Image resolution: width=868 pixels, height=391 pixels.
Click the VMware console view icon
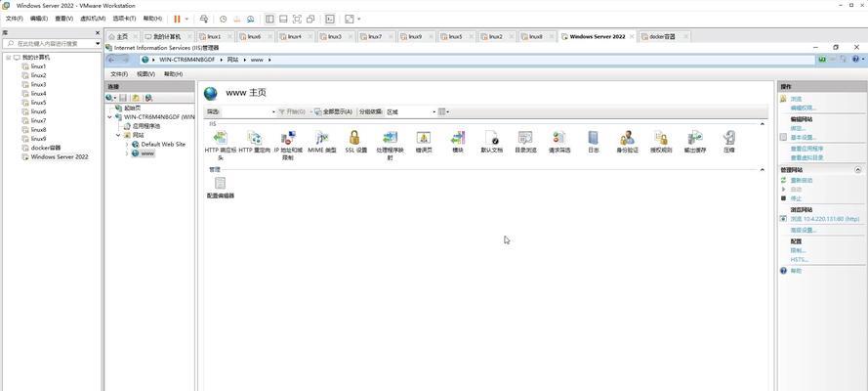(330, 19)
